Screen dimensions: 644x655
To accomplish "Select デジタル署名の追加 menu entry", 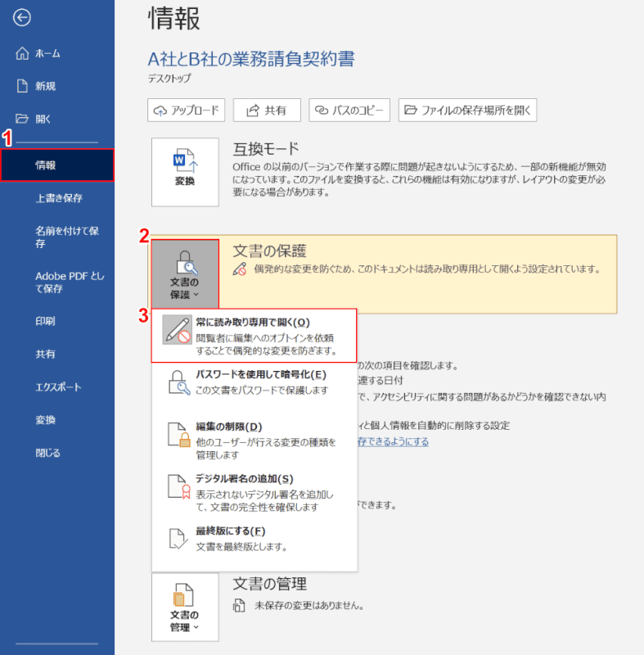I will click(254, 492).
